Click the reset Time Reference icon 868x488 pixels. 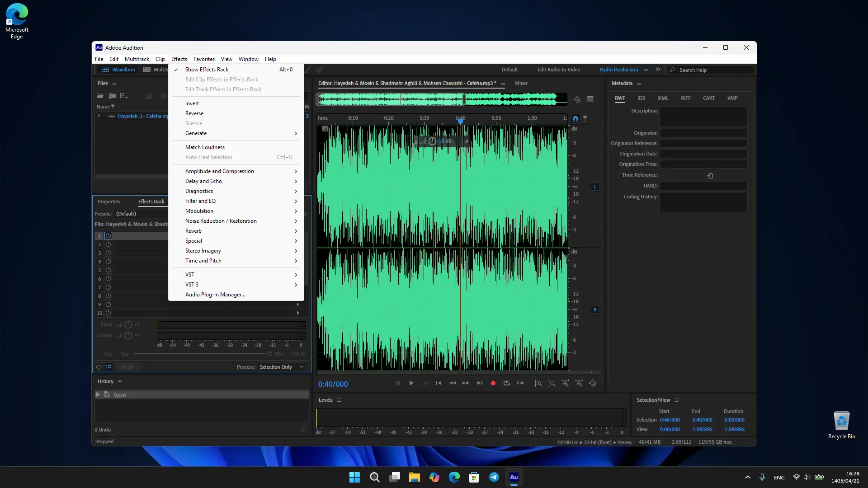710,176
